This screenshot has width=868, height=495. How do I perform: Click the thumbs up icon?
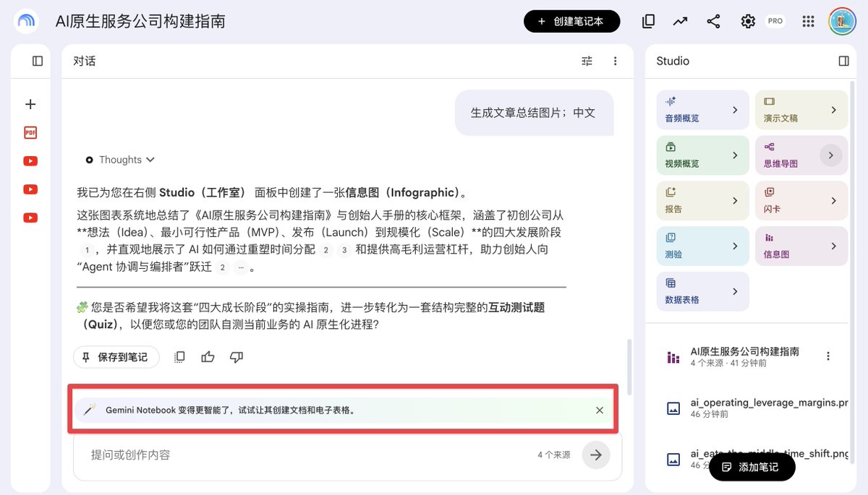pyautogui.click(x=208, y=357)
